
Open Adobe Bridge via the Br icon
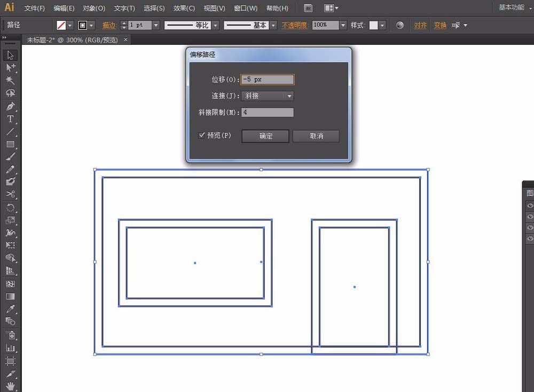308,8
